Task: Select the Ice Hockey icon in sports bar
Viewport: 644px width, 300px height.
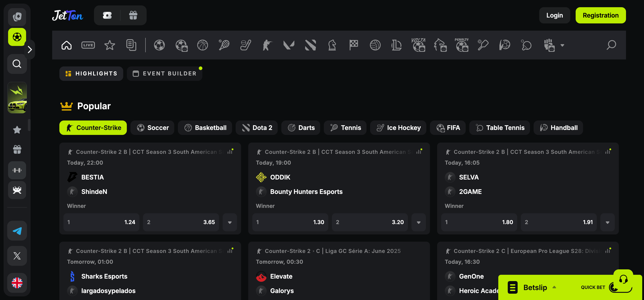Action: (x=246, y=45)
